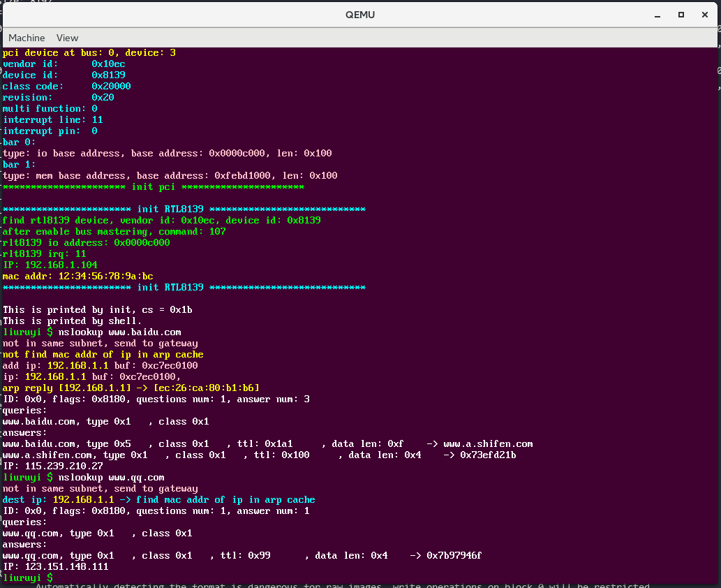Click the gateway address 192.168.1.1 text
The width and height of the screenshot is (721, 588).
[84, 499]
